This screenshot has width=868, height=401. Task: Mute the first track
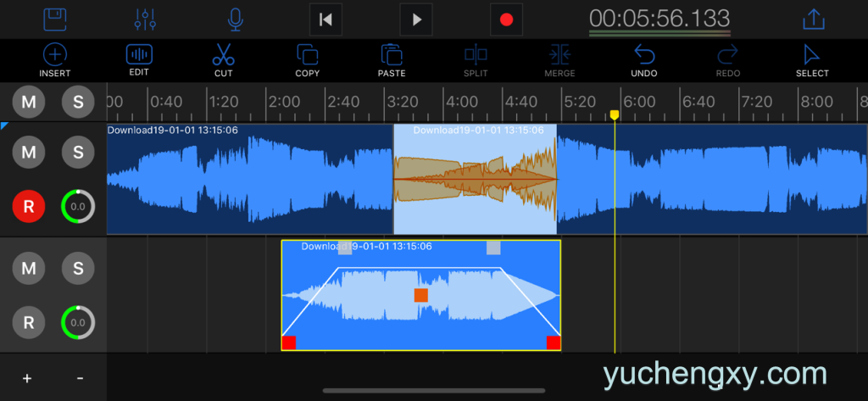pyautogui.click(x=29, y=152)
